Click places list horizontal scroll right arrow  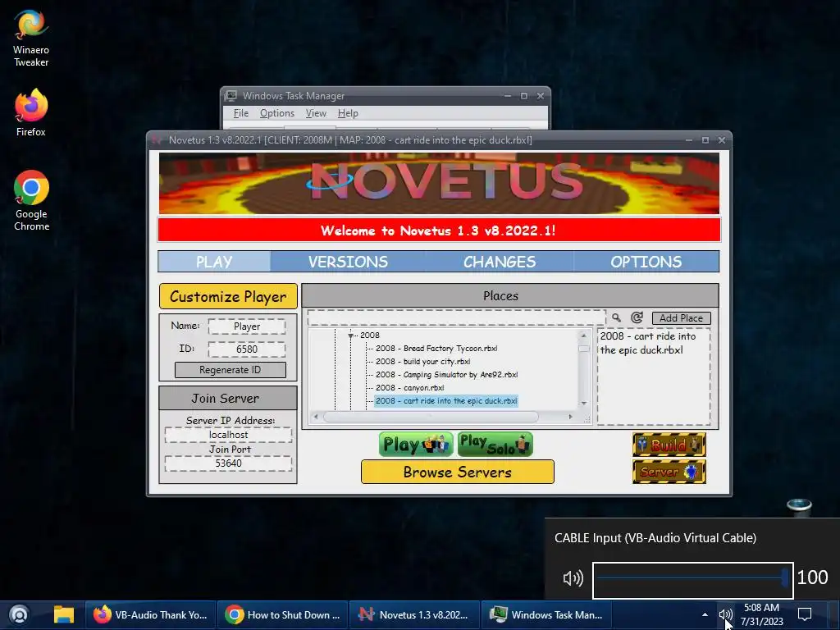point(571,417)
